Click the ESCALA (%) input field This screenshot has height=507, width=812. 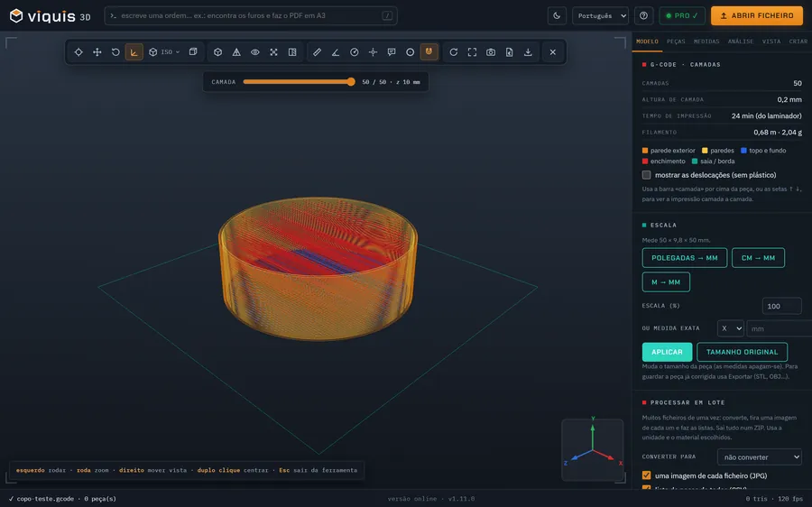(x=782, y=306)
